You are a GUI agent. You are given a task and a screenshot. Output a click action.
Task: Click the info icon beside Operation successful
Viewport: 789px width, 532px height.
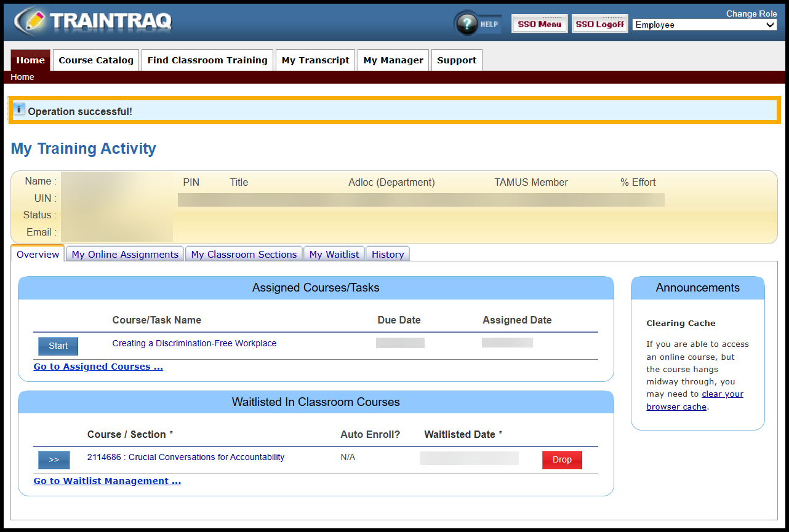(x=19, y=110)
